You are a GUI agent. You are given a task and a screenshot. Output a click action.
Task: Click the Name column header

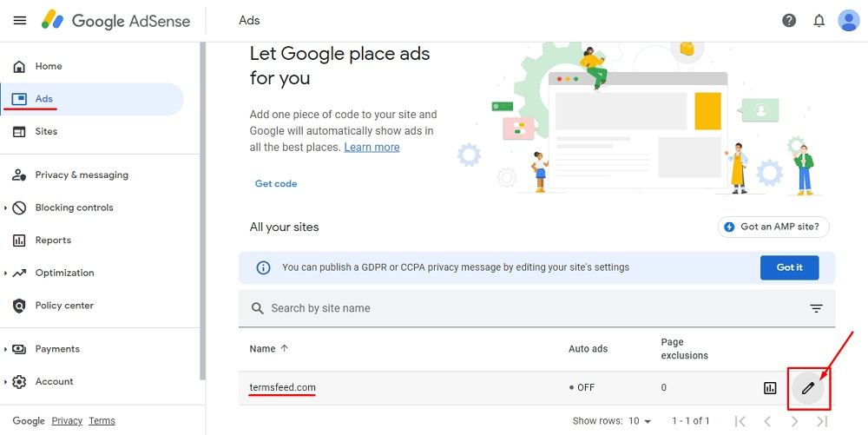(262, 349)
